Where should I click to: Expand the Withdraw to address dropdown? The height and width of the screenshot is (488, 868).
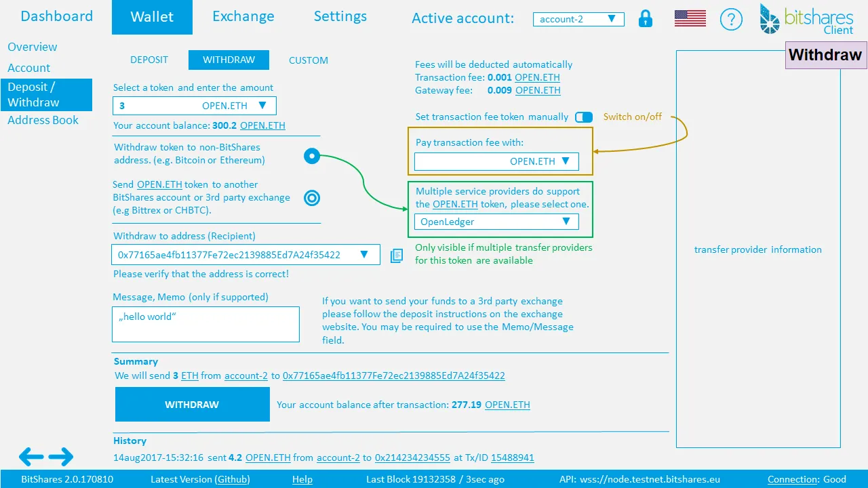coord(245,255)
